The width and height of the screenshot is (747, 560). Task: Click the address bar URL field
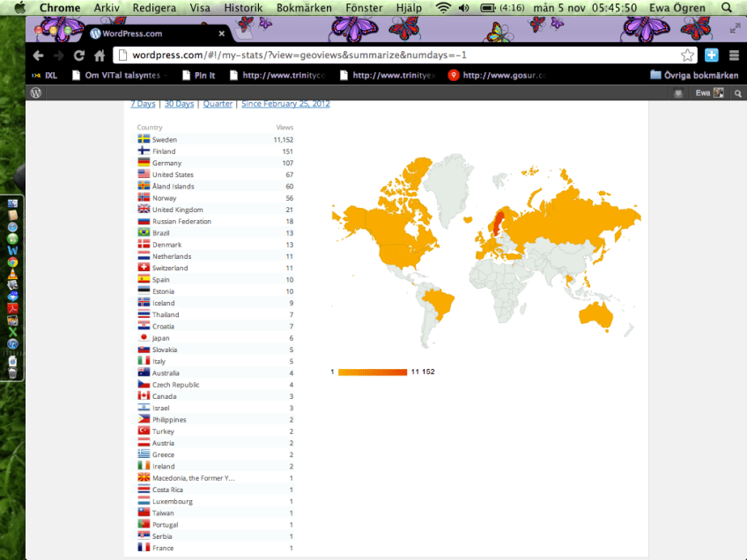396,55
